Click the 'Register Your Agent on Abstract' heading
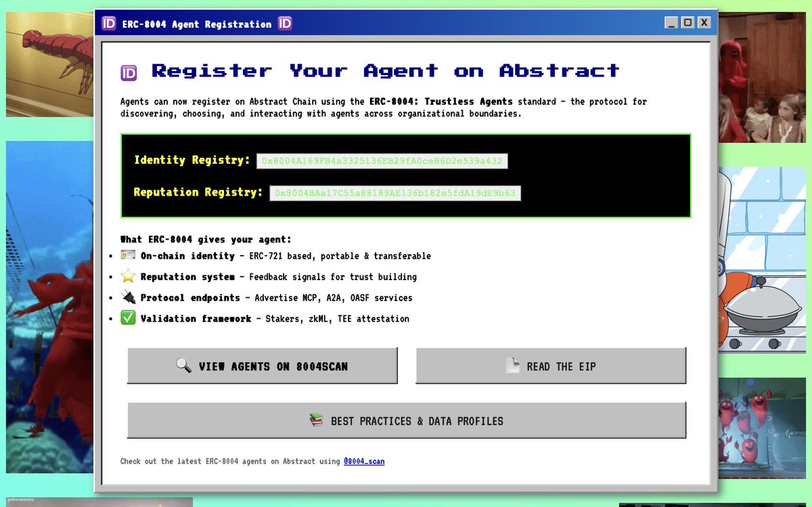The image size is (812, 507). point(386,70)
